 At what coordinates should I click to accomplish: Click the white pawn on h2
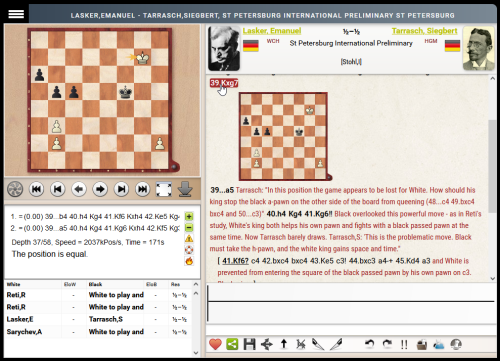click(x=160, y=144)
